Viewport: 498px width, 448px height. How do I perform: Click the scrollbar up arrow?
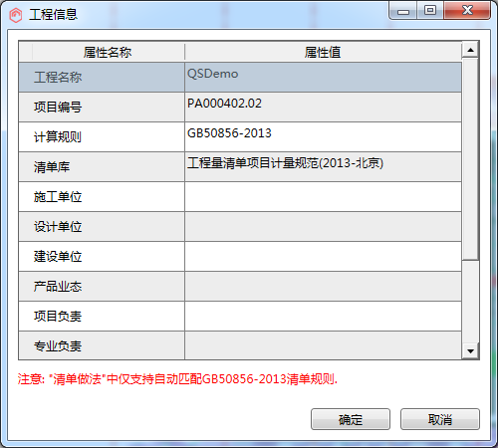pyautogui.click(x=470, y=50)
